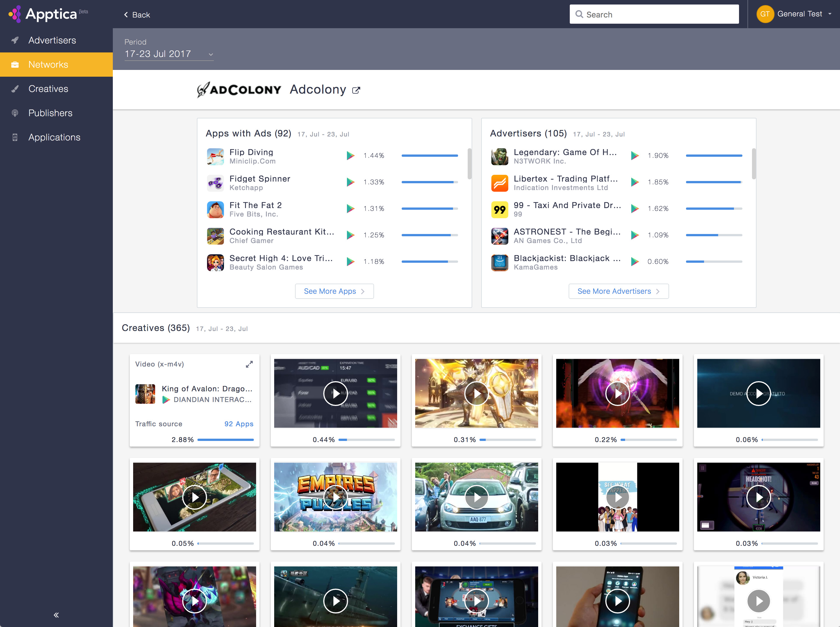Open Legendary: Game Of Heroes advertiser icon
The width and height of the screenshot is (840, 627).
pos(499,156)
